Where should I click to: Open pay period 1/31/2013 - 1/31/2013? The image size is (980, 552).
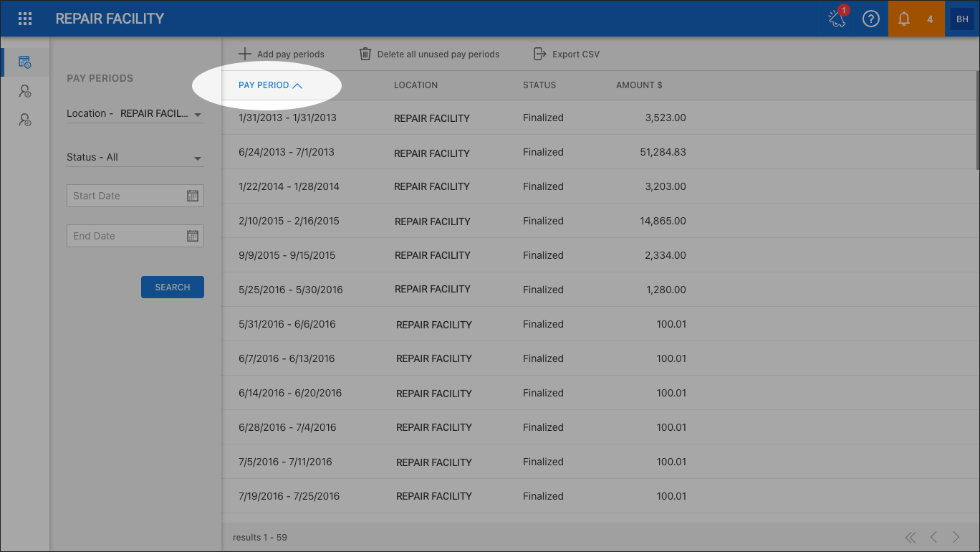pyautogui.click(x=287, y=118)
